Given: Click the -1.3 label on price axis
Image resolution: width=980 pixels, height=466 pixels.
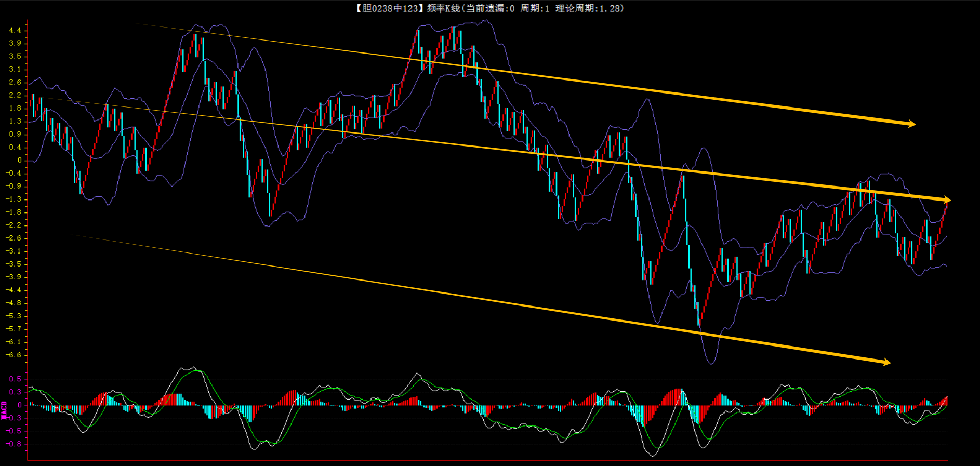Looking at the screenshot, I should click(x=14, y=199).
